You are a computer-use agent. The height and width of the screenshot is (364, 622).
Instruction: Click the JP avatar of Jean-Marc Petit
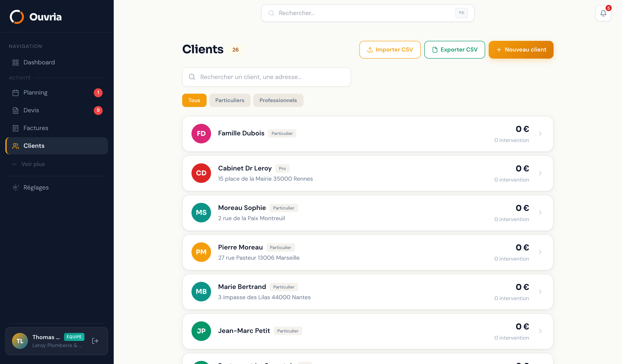(x=201, y=331)
